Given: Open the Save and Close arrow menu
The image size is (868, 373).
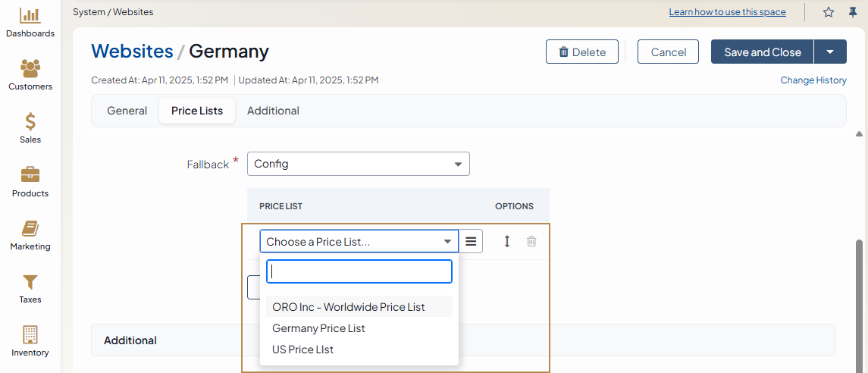Looking at the screenshot, I should (x=830, y=52).
